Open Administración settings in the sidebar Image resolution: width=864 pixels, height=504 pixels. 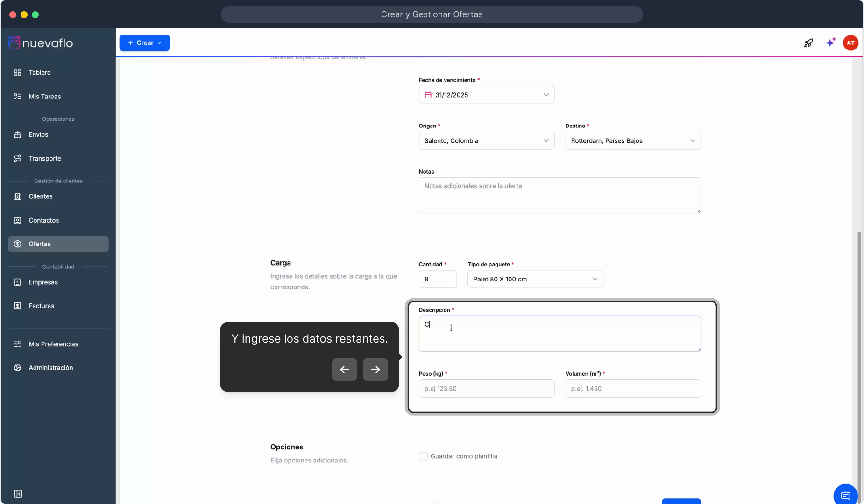50,368
